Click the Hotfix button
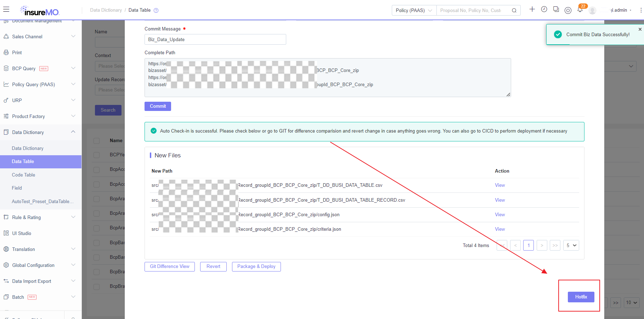 [581, 297]
